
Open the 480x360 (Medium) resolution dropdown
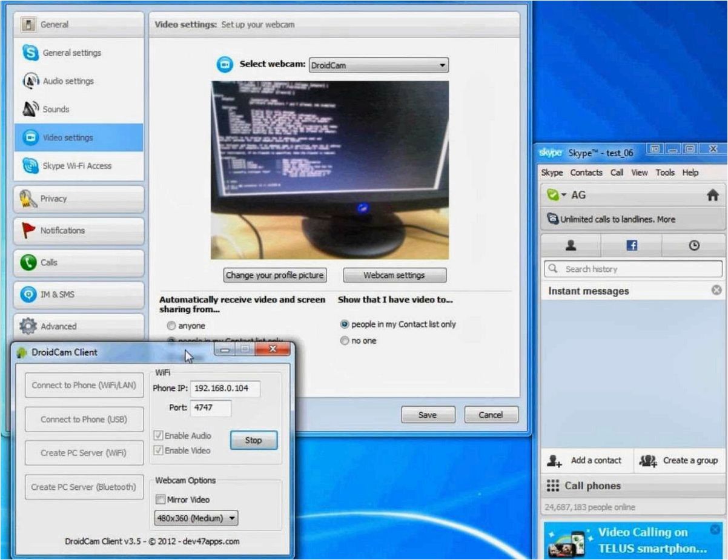coord(196,518)
